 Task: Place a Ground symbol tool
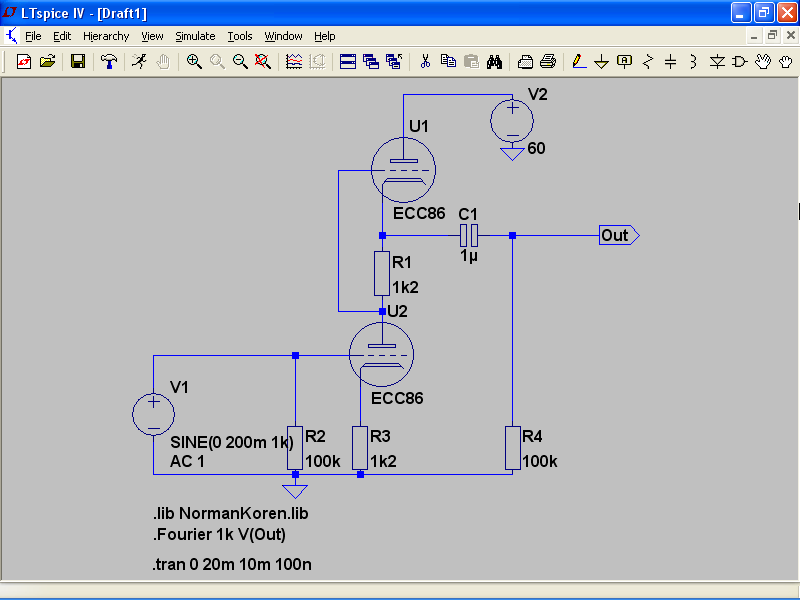pos(602,62)
